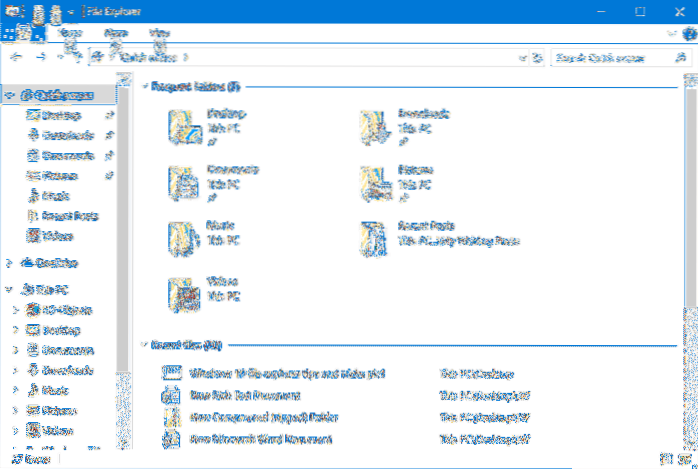The image size is (698, 469).
Task: Expand the OneDrive tree node
Action: pos(9,263)
